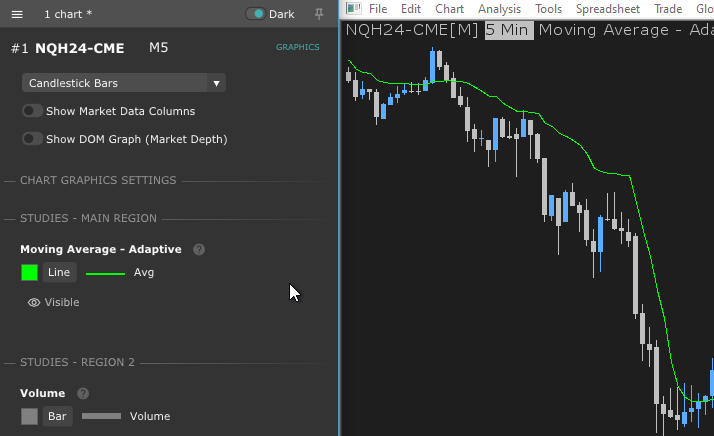This screenshot has width=714, height=436.
Task: Open Bar draw style selector for Volume
Action: 58,416
